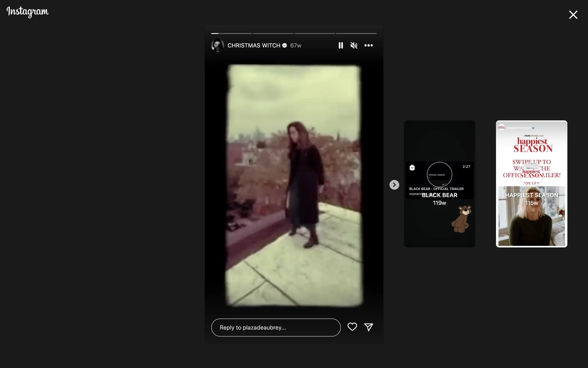Jump to the fourth story segment bar

click(x=356, y=33)
